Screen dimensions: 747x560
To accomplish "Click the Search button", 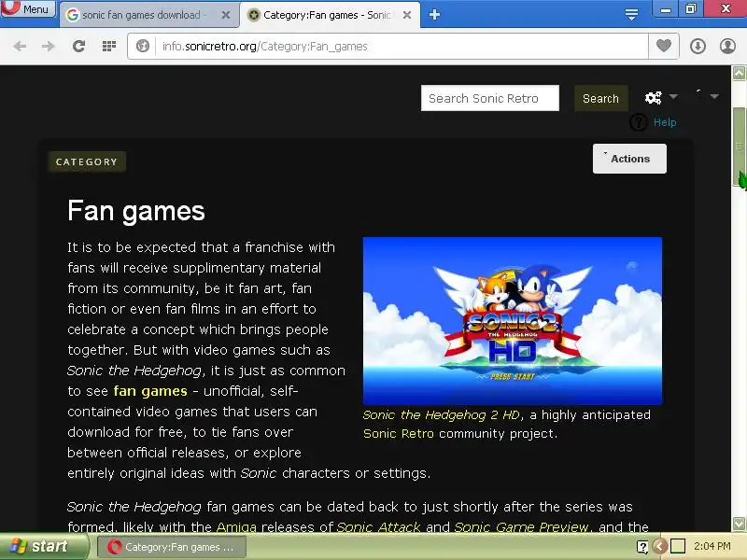I will 600,98.
